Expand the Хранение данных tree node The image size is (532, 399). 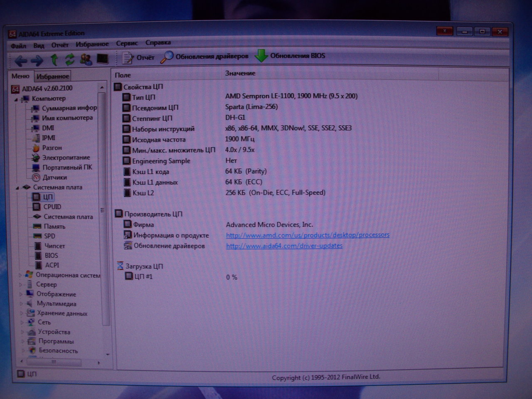tap(22, 313)
